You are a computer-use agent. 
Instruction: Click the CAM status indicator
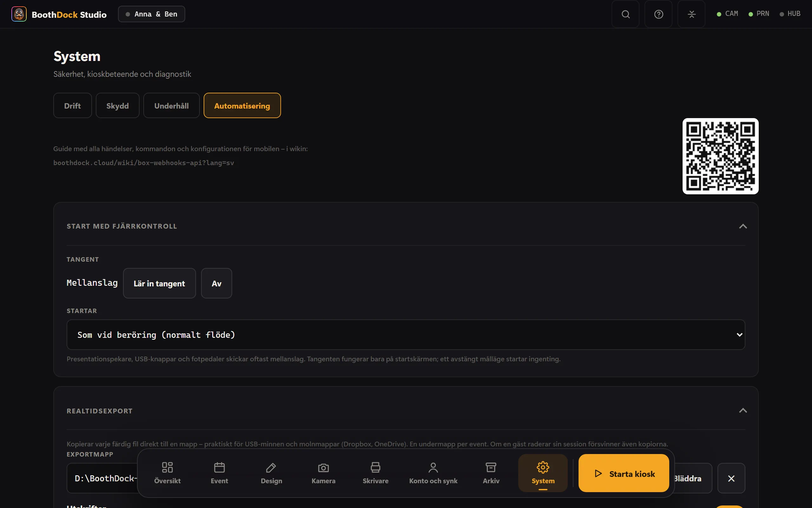tap(727, 14)
